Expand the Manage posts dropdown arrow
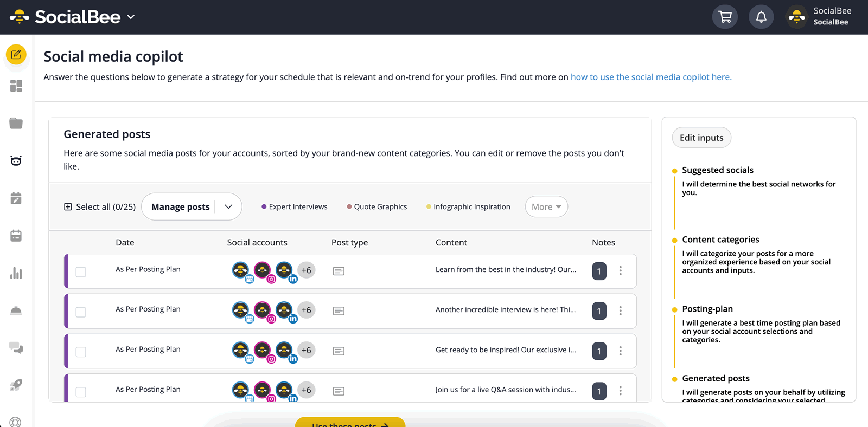The image size is (868, 427). coord(228,206)
